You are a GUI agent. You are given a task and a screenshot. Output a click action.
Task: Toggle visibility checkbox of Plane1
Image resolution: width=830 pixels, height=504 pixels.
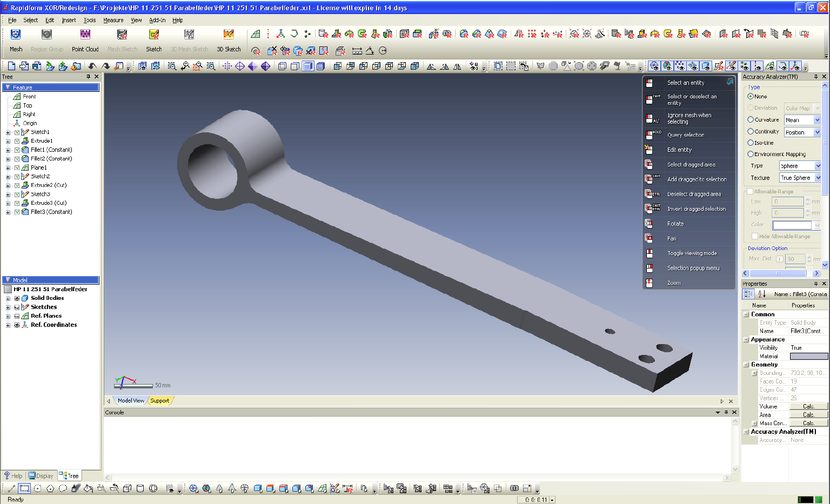(17, 167)
